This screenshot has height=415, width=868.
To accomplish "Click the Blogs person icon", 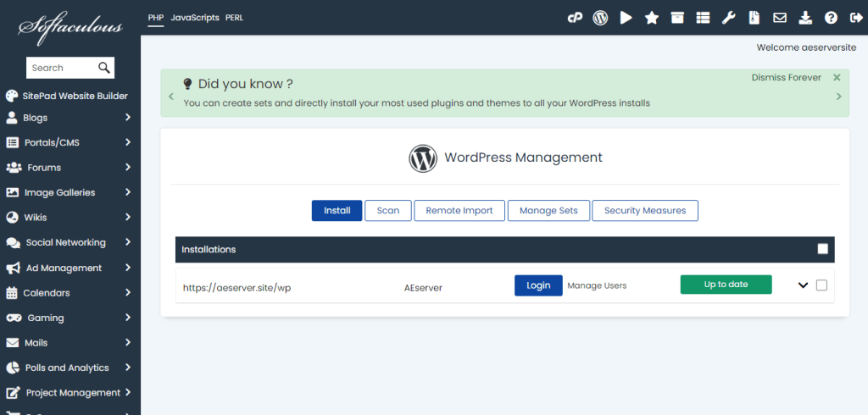I will pyautogui.click(x=12, y=118).
